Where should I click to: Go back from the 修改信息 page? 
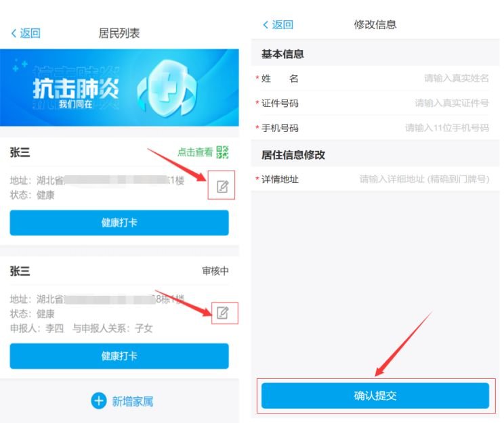pos(278,25)
